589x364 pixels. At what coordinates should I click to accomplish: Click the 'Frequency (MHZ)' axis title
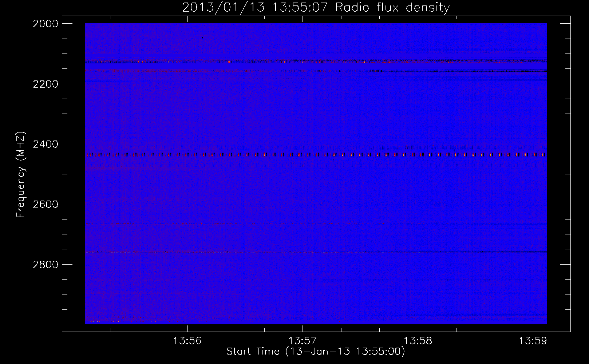(21, 175)
